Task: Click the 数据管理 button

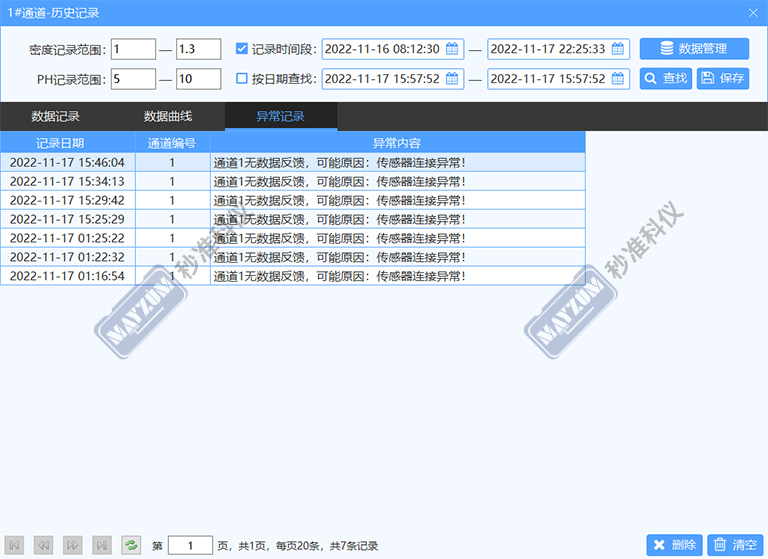Action: click(694, 49)
